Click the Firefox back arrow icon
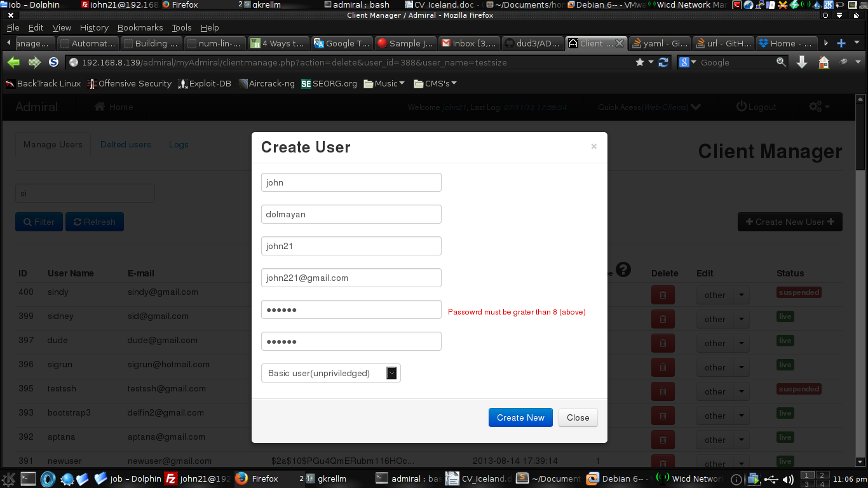This screenshot has height=488, width=868. (x=13, y=62)
